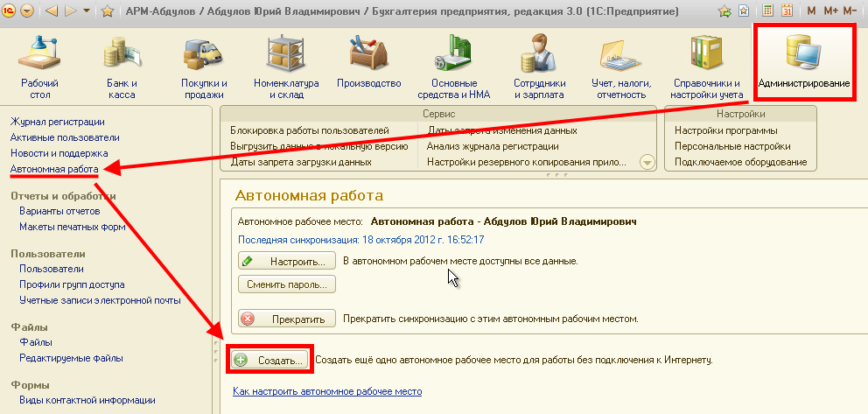Open the Банк и касса section

coord(122,67)
